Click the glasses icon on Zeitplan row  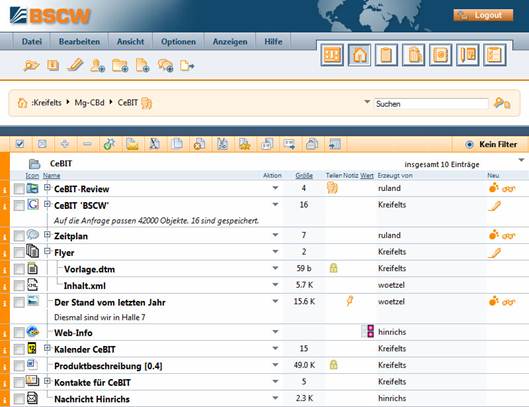[x=509, y=236]
